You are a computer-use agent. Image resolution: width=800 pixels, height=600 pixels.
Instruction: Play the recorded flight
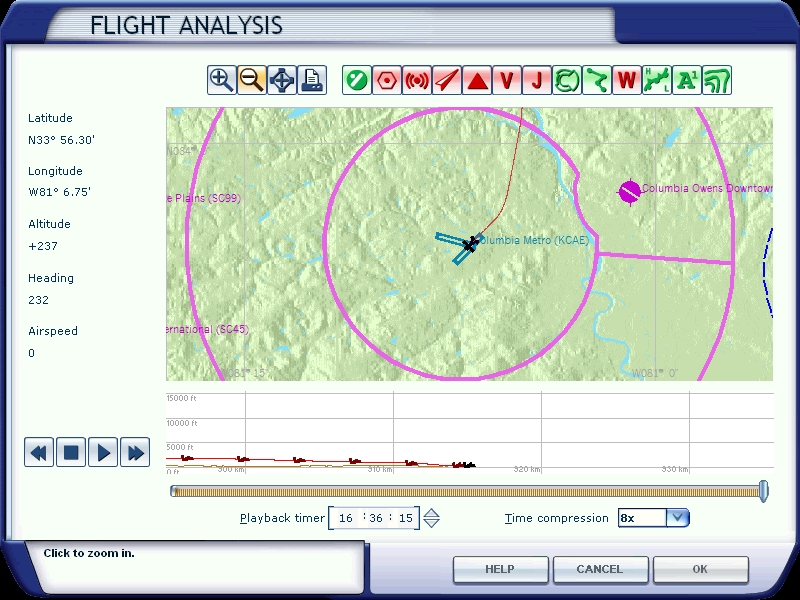pos(103,452)
